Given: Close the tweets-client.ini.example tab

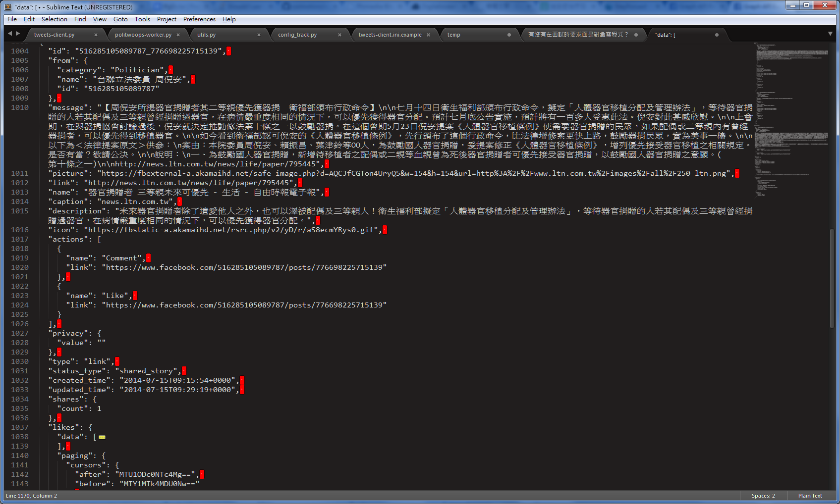Looking at the screenshot, I should pos(428,35).
